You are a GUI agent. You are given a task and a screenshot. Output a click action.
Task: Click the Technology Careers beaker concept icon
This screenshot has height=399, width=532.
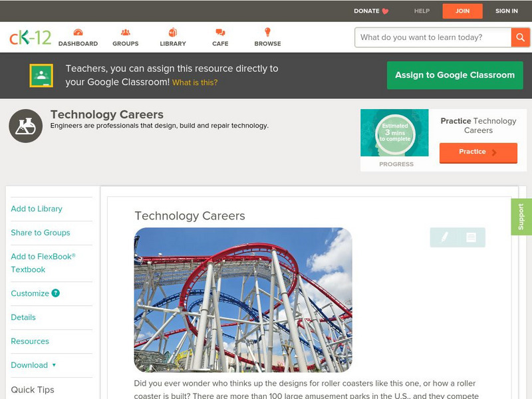click(25, 124)
